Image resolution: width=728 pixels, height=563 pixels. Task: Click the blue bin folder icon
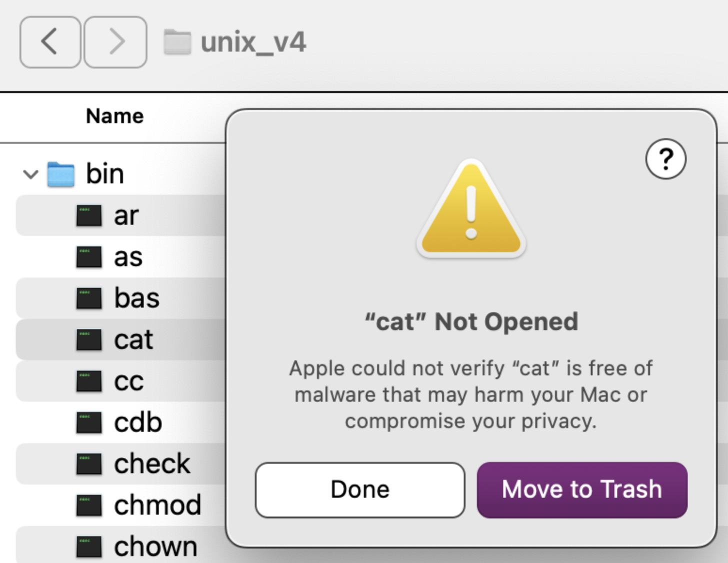pos(61,174)
